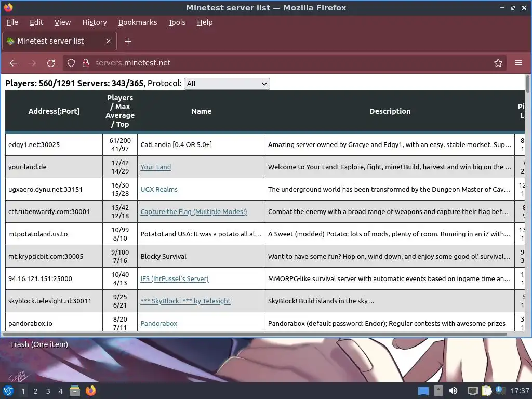
Task: Open the History menu
Action: coord(95,22)
